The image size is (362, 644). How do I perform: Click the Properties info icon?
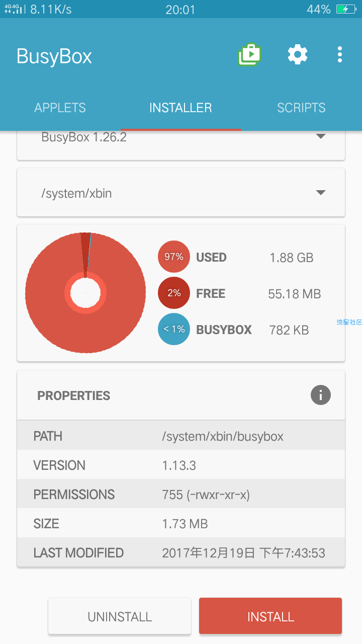pyautogui.click(x=321, y=395)
